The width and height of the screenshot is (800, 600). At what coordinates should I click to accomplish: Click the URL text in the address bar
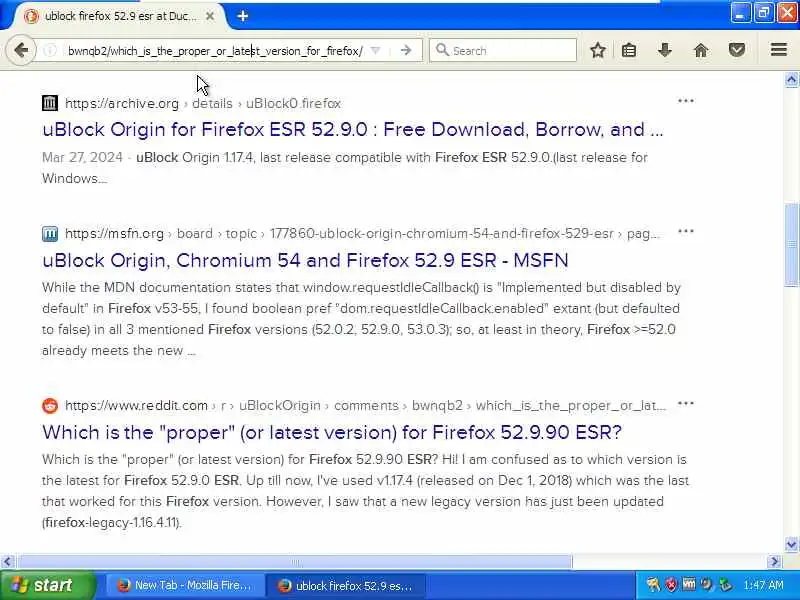click(x=215, y=51)
